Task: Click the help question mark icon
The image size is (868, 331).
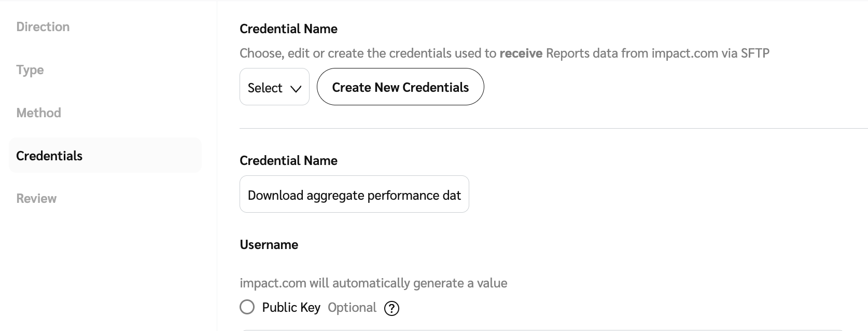Action: (391, 308)
